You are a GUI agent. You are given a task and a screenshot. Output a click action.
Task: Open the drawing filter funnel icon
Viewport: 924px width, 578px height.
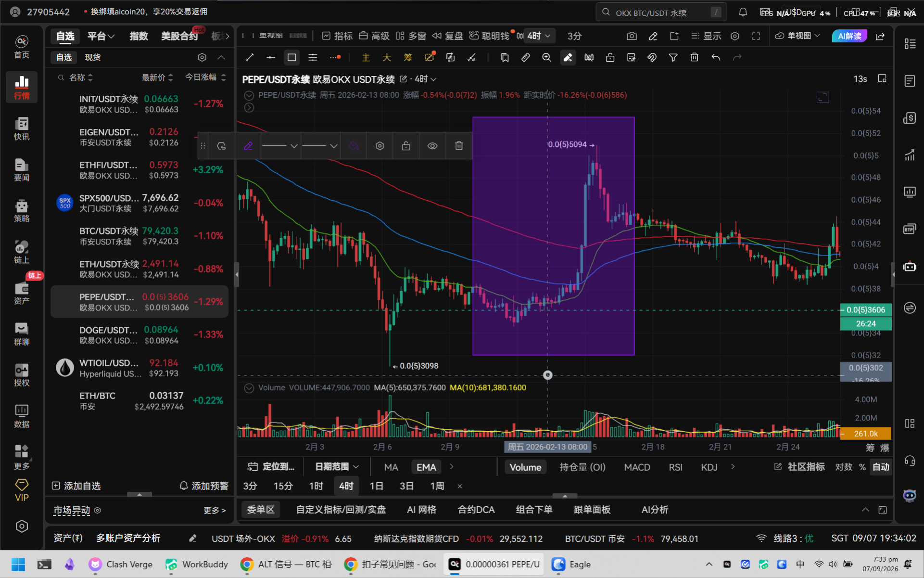(x=673, y=57)
